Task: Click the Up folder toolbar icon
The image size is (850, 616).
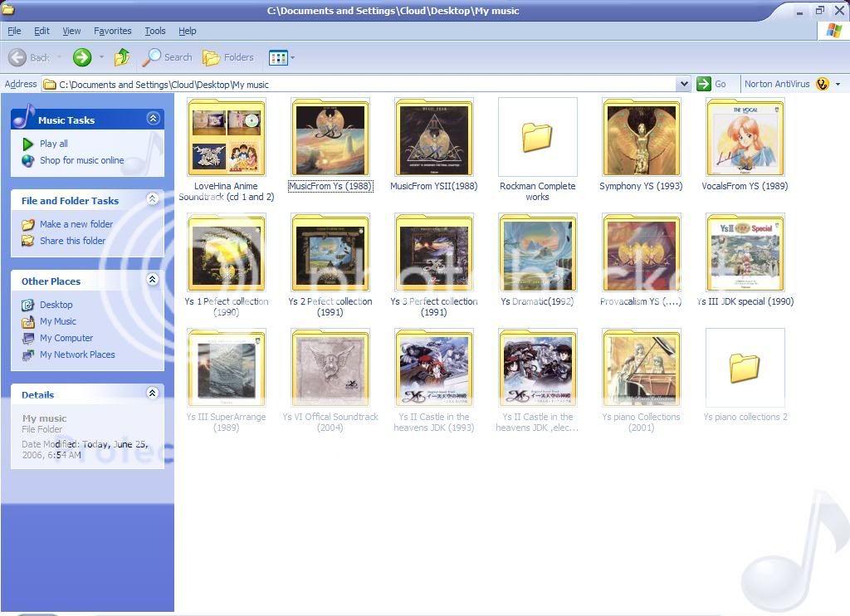Action: tap(122, 57)
